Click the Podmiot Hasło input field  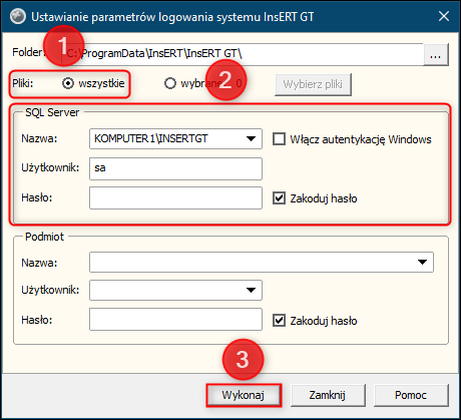pos(176,319)
